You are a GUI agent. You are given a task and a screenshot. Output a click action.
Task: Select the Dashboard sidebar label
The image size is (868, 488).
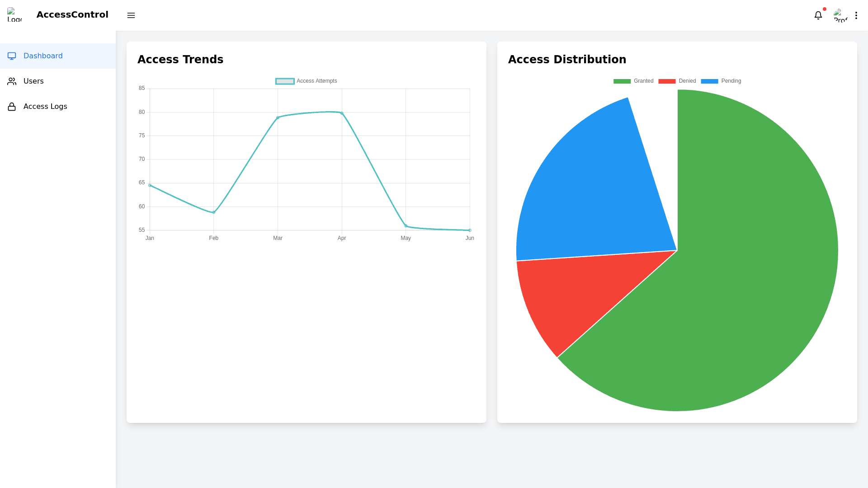(x=43, y=56)
